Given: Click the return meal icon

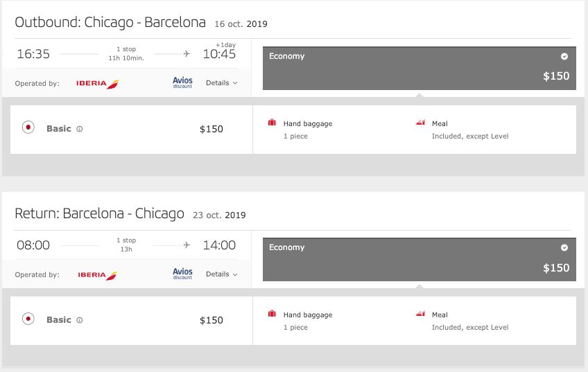Looking at the screenshot, I should (x=421, y=314).
